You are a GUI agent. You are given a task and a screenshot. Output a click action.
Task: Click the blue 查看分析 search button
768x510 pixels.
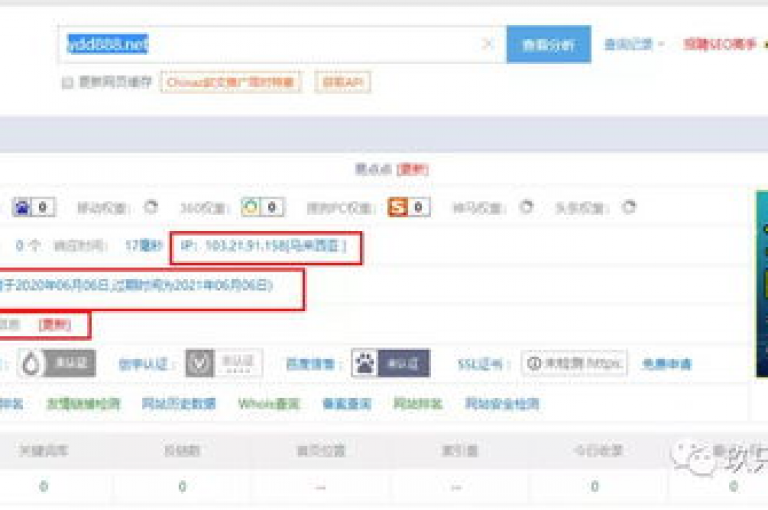point(549,45)
